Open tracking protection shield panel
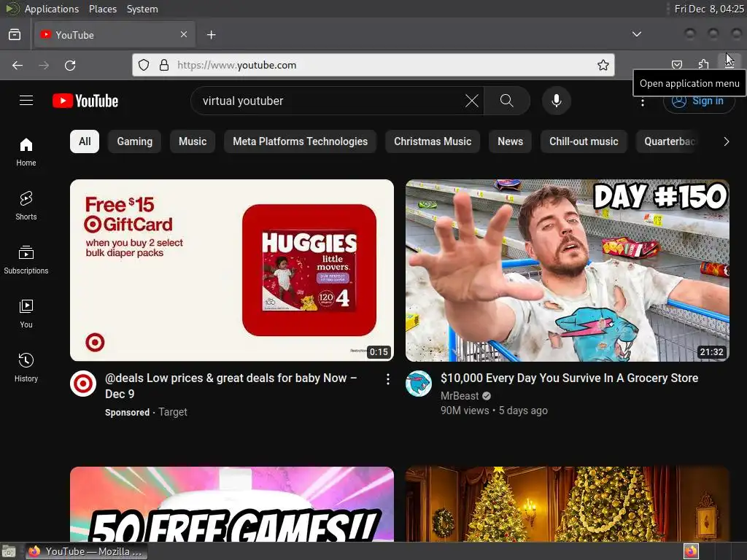This screenshot has height=560, width=747. (144, 65)
